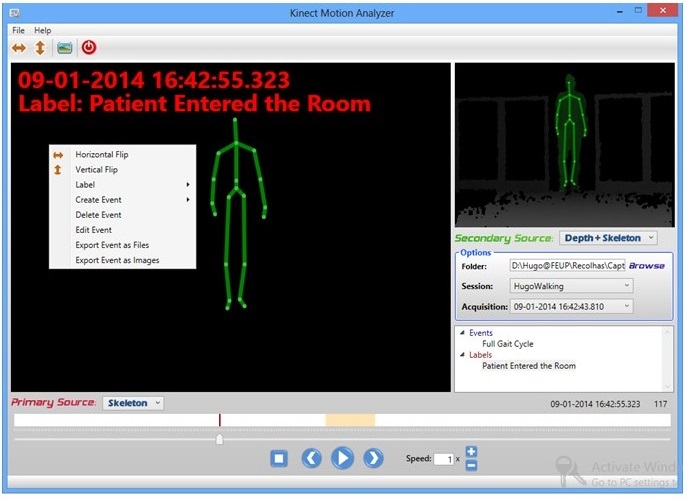The height and width of the screenshot is (500, 692).
Task: Close the Kinect Motion Analyzer window
Action: pyautogui.click(x=663, y=11)
